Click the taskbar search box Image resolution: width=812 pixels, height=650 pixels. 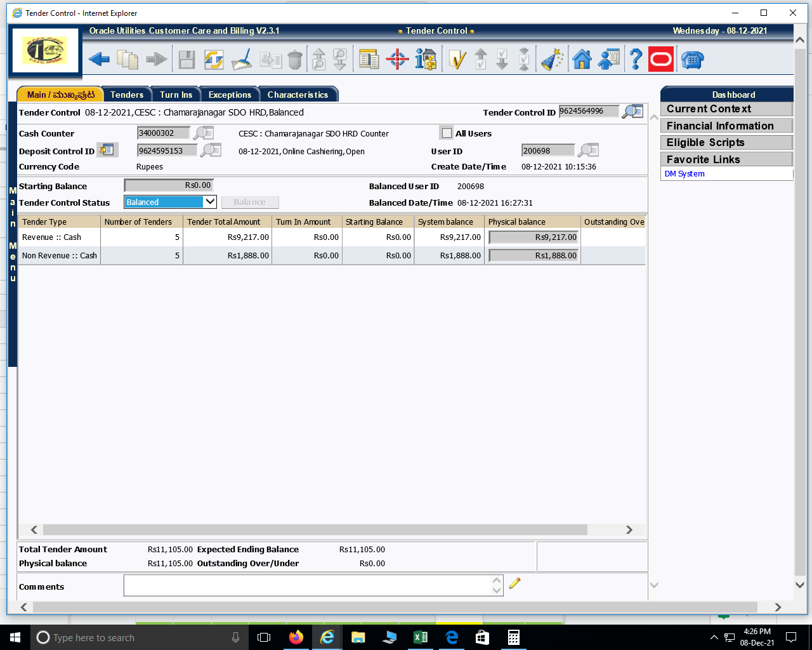point(139,637)
